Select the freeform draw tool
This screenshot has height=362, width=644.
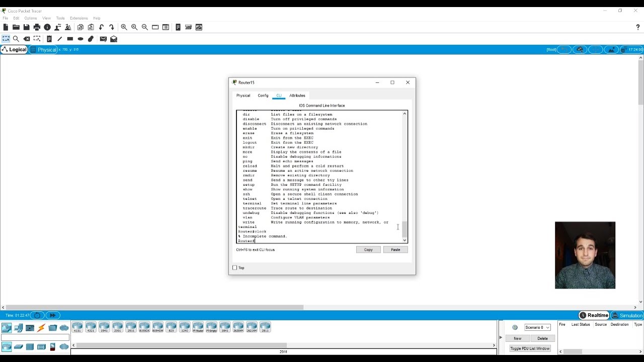91,39
